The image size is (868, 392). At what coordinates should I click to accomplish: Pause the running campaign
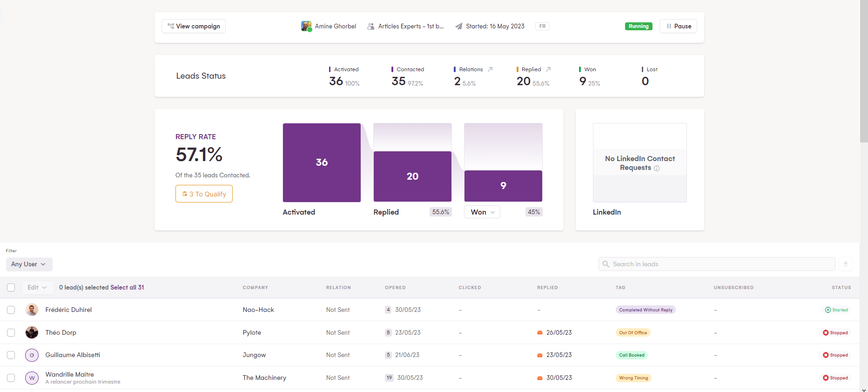tap(678, 27)
